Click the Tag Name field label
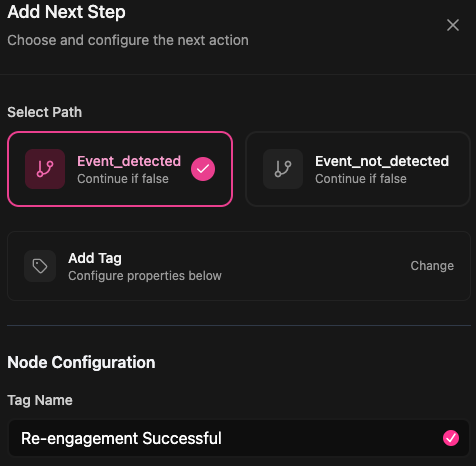 click(x=40, y=400)
